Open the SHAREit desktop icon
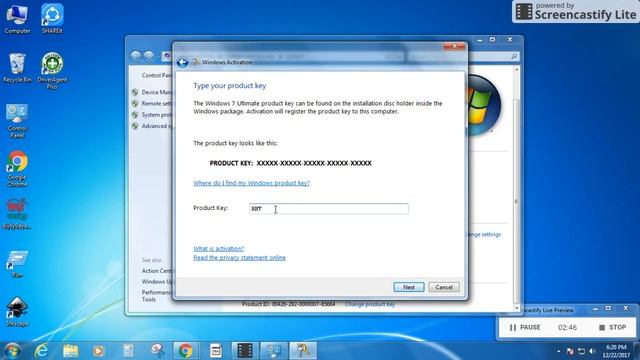Screen dimensions: 640x360 [52, 19]
